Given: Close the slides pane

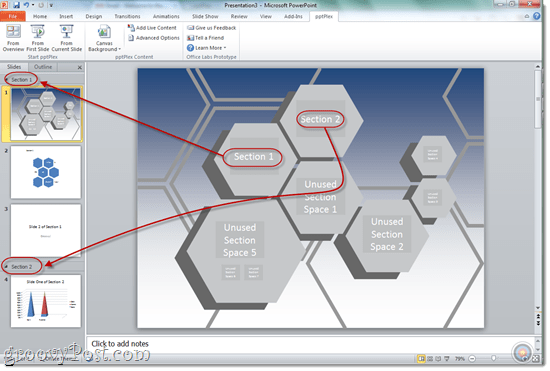Looking at the screenshot, I should click(80, 67).
